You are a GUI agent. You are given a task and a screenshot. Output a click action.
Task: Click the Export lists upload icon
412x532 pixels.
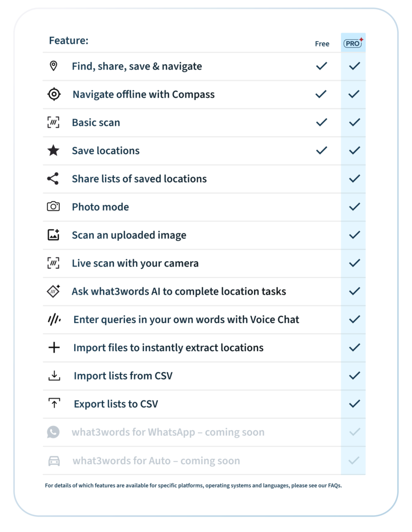(x=54, y=404)
